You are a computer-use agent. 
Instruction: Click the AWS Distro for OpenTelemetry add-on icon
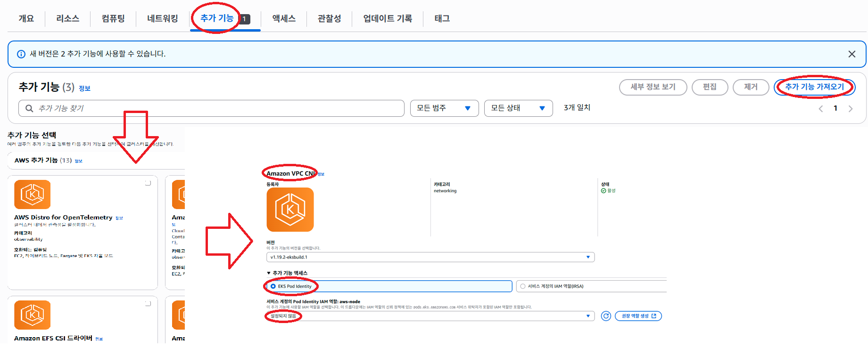(x=32, y=194)
